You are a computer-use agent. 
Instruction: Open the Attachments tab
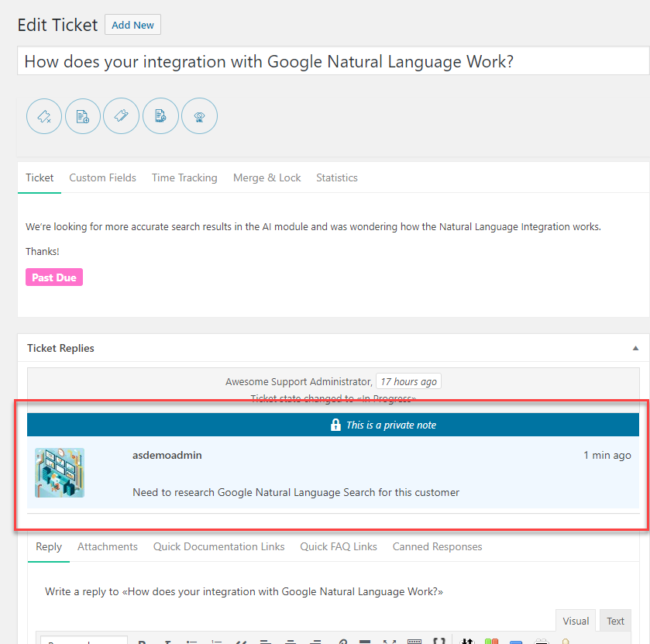coord(108,546)
